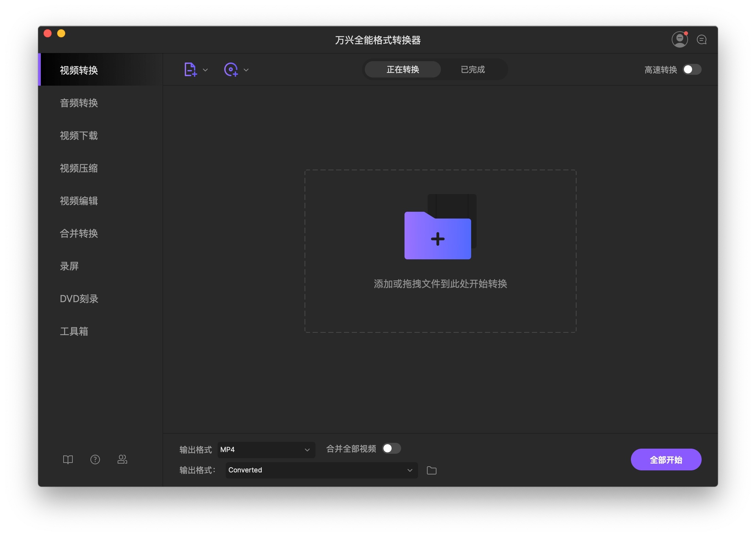Image resolution: width=756 pixels, height=537 pixels.
Task: Expand the load DVD dropdown arrow
Action: (x=246, y=70)
